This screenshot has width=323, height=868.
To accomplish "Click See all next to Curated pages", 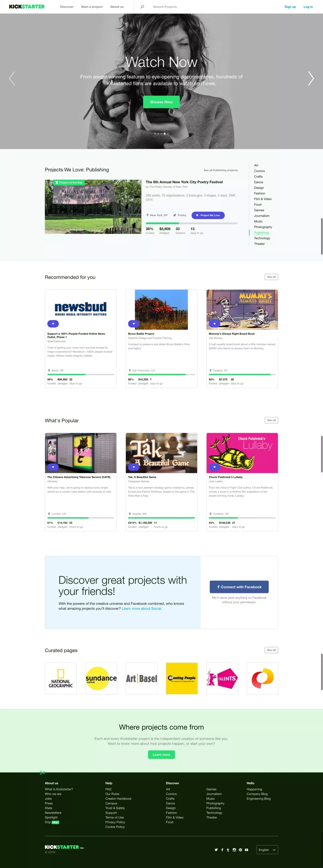I will pos(271,650).
